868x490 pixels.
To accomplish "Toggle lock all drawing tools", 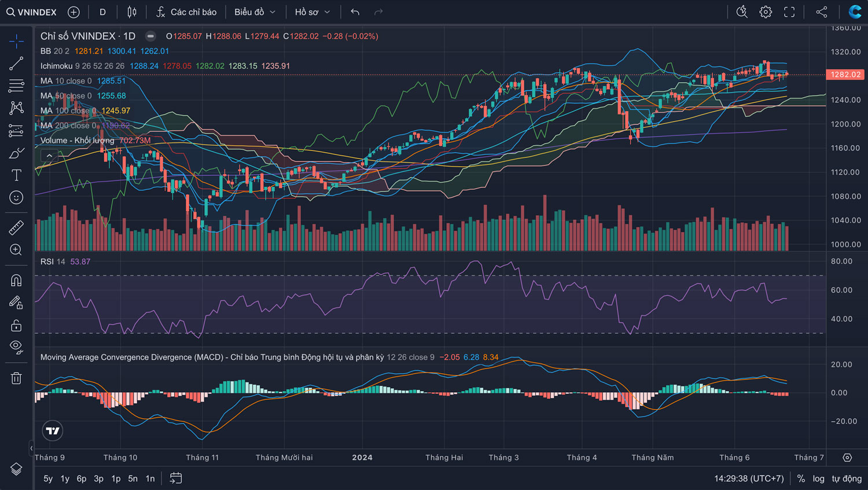I will click(16, 326).
